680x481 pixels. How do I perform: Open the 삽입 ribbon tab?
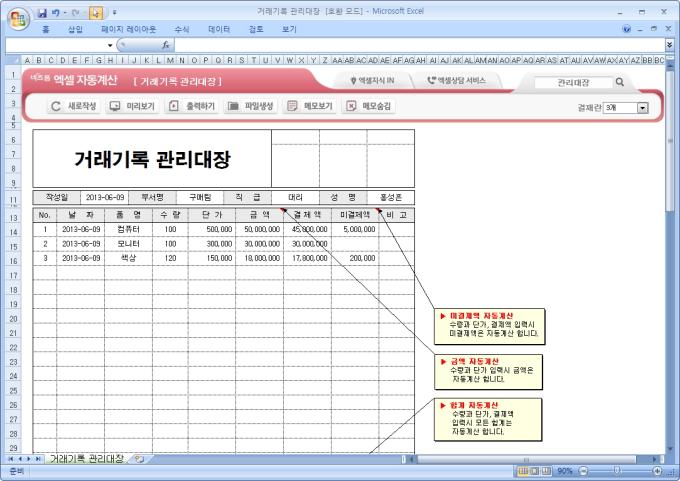[75, 29]
